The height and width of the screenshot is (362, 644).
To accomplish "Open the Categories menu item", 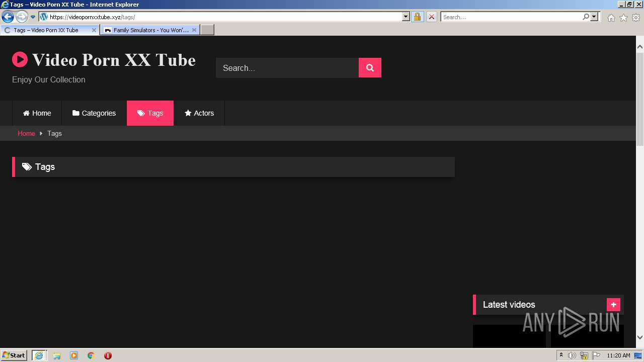I will pyautogui.click(x=94, y=113).
